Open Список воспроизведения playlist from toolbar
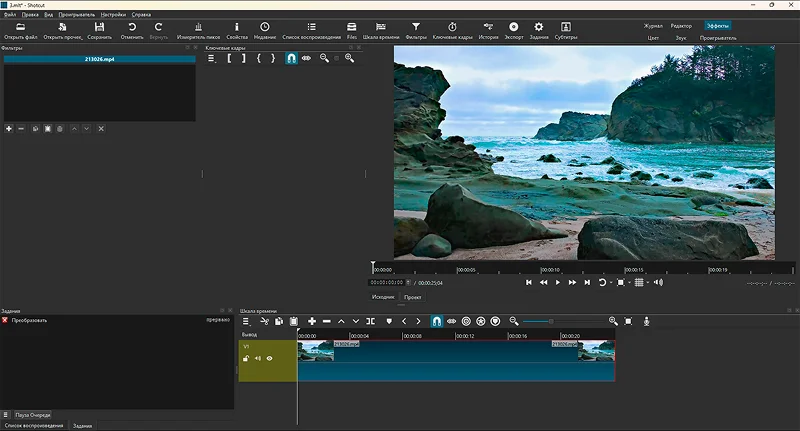 [x=312, y=31]
